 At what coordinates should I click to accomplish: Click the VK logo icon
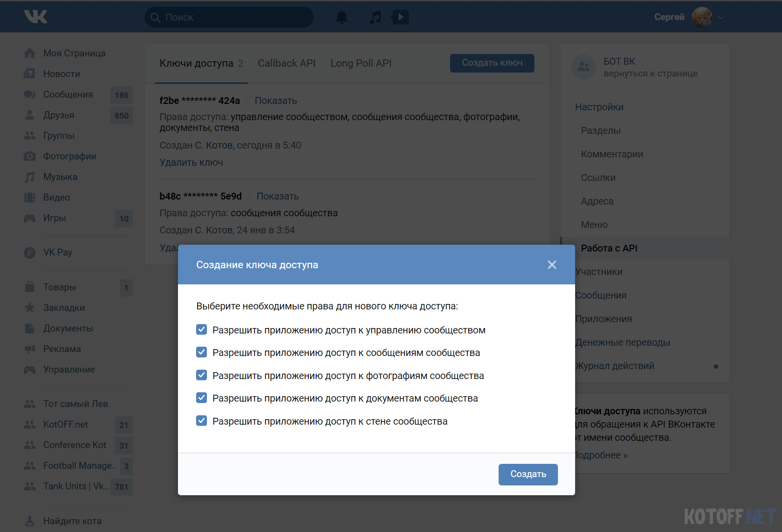click(x=36, y=17)
